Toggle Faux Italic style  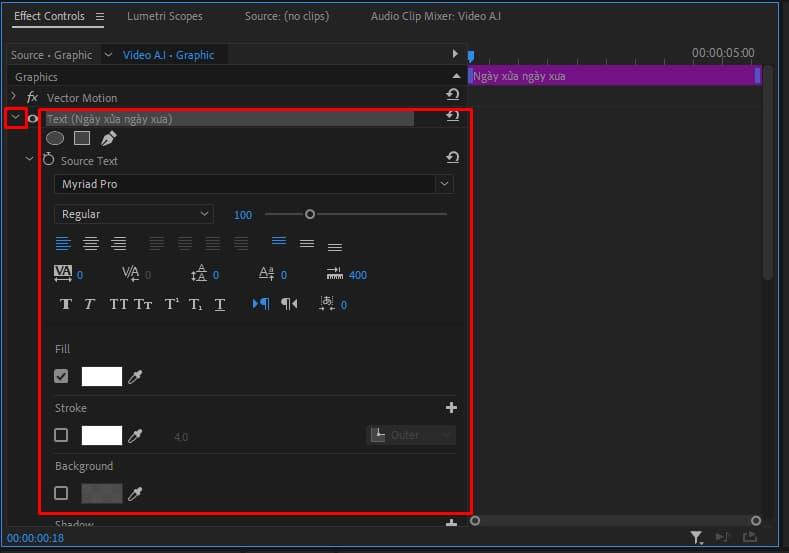pos(90,304)
